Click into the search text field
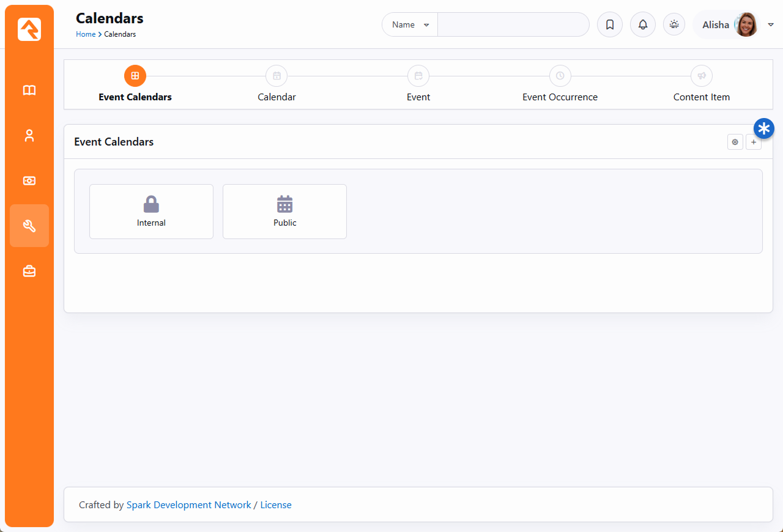 coord(513,25)
